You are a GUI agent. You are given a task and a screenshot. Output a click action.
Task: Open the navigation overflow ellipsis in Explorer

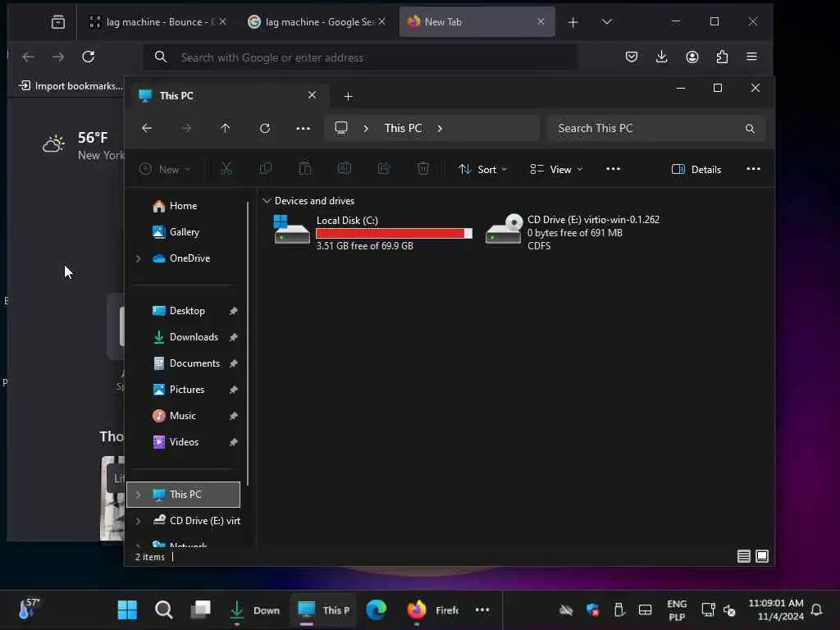304,129
